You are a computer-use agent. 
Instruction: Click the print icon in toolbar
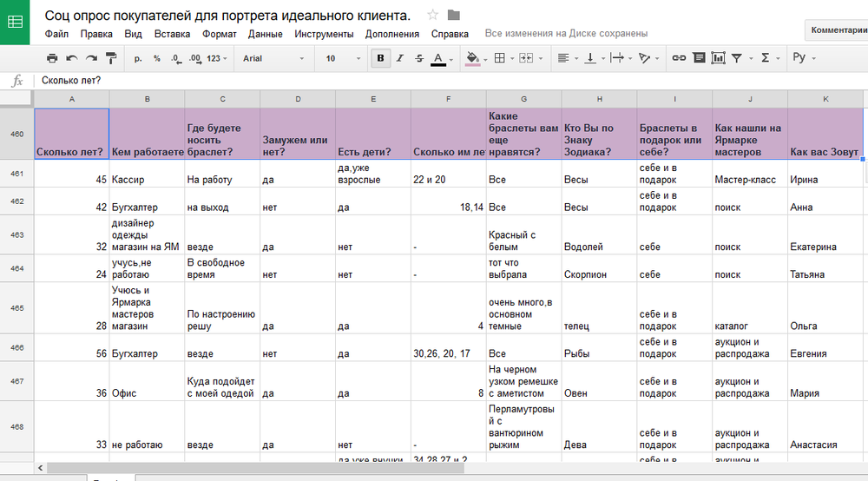pos(52,58)
